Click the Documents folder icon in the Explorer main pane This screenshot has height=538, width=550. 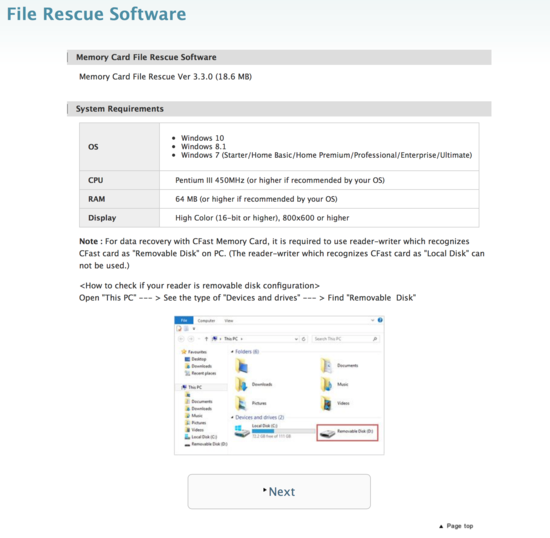coord(326,366)
